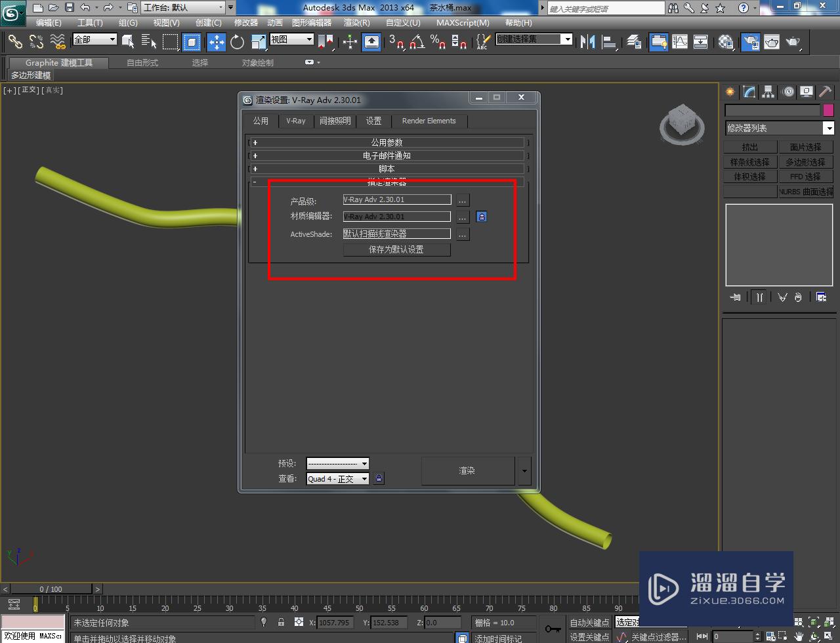Open Rendered Frame Window
Screen dimensions: 840x643
772,42
